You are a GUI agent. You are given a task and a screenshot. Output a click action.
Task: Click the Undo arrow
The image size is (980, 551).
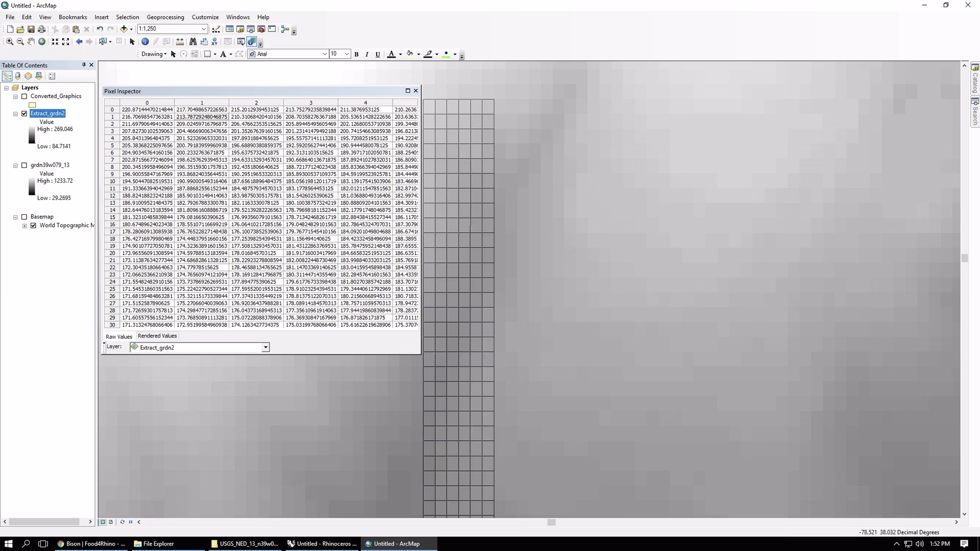pos(100,29)
